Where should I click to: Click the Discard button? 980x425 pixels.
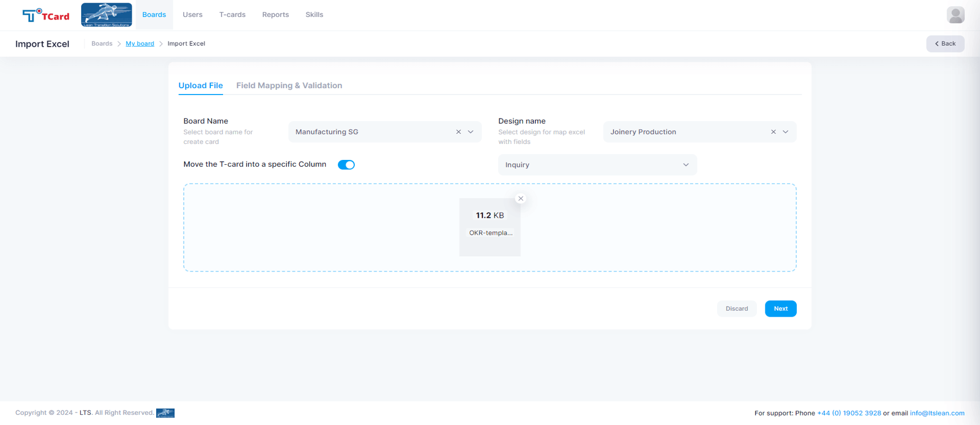click(737, 309)
